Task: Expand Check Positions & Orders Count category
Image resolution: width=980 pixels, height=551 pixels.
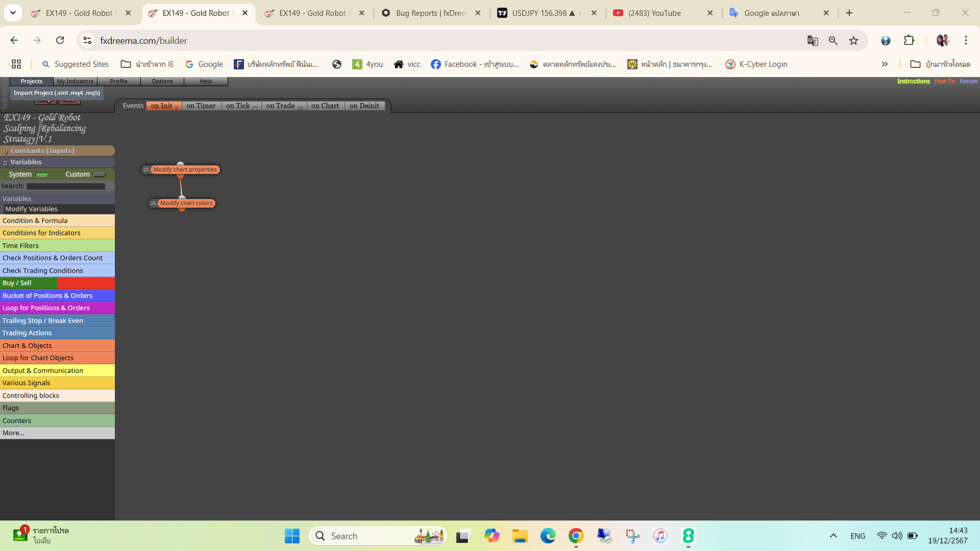Action: point(57,258)
